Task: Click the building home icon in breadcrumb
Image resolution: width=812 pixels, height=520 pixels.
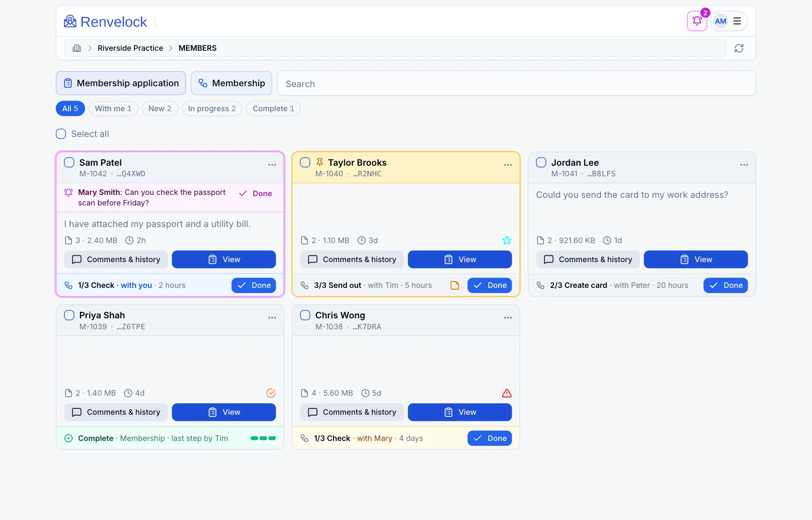Action: click(77, 48)
